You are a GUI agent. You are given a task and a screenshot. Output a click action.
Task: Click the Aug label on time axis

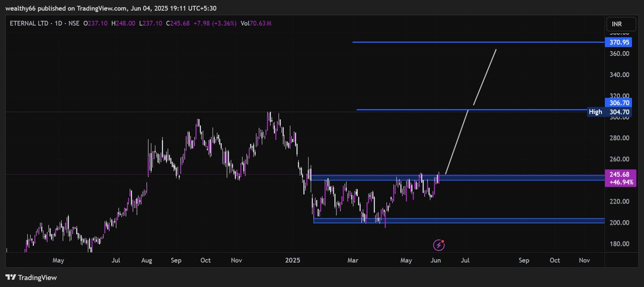[147, 260]
